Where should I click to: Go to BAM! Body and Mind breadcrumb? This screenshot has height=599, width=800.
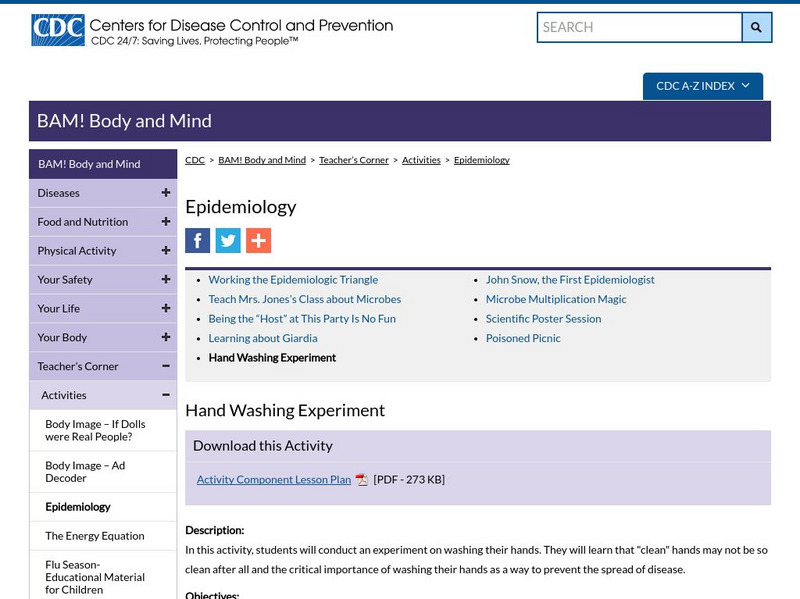tap(262, 160)
